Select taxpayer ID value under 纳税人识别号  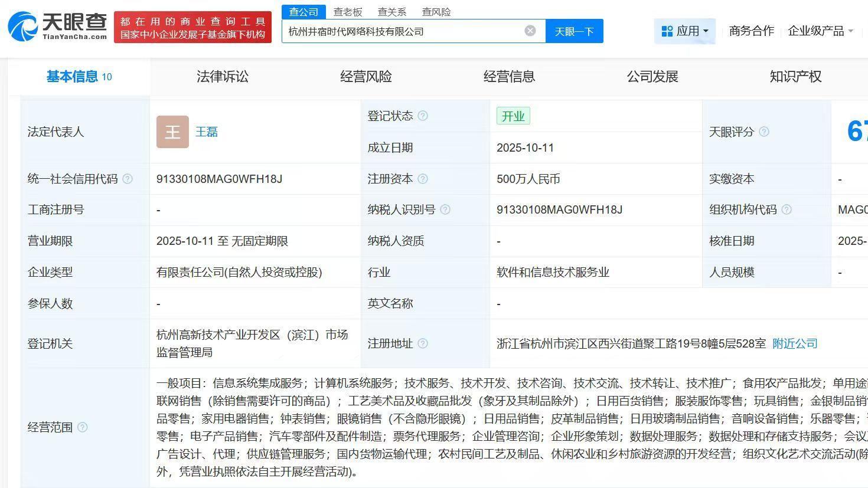point(559,209)
